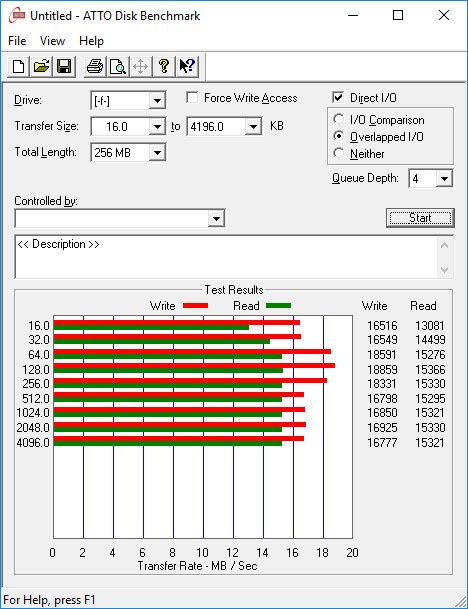Image resolution: width=468 pixels, height=609 pixels.
Task: Expand the minimum Transfer Size 16.0 dropdown
Action: point(157,127)
